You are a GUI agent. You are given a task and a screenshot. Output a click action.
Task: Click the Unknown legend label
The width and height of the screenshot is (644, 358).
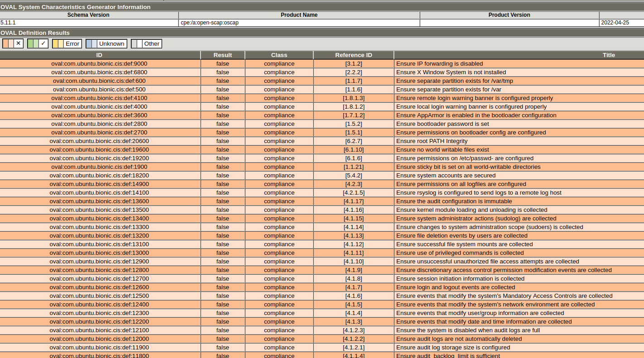tap(111, 43)
